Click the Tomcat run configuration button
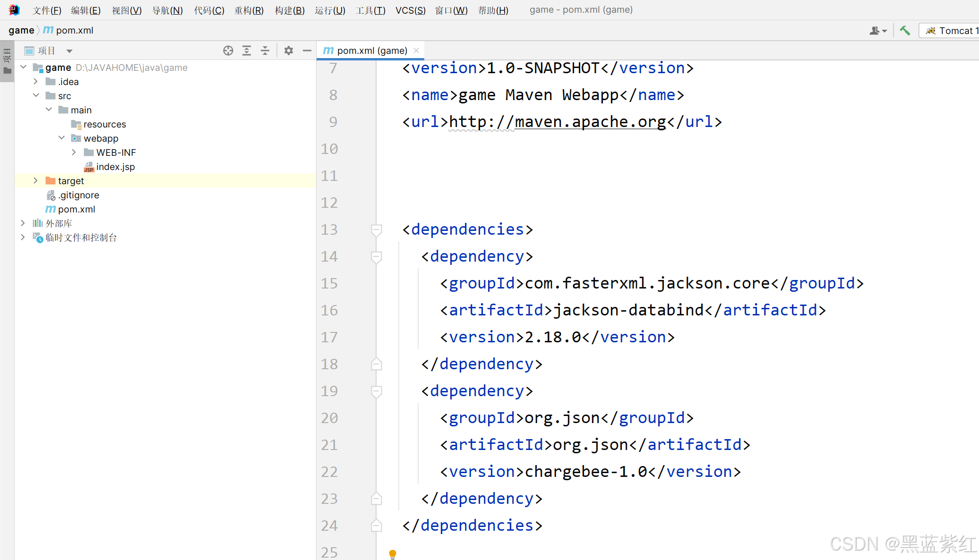The image size is (979, 560). [951, 31]
